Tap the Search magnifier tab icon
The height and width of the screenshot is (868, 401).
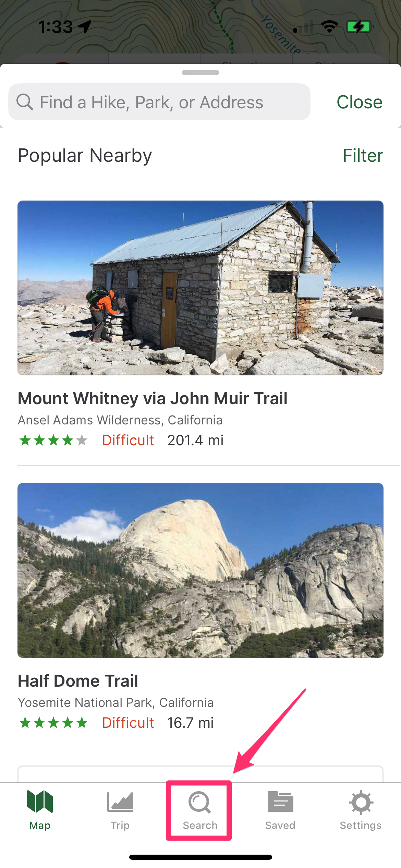[x=199, y=802]
